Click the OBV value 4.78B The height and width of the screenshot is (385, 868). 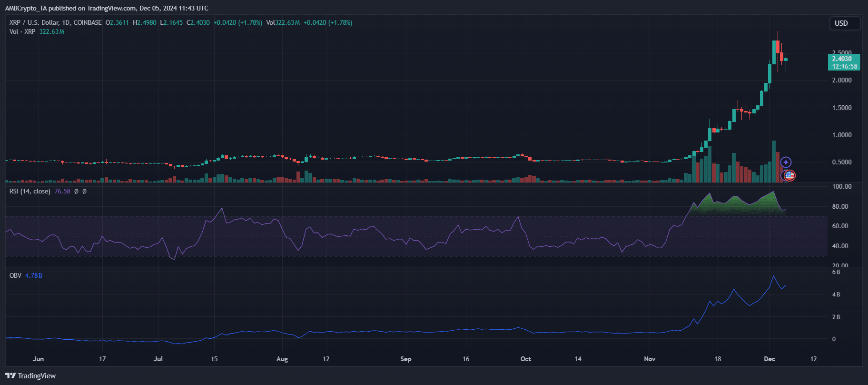[34, 275]
